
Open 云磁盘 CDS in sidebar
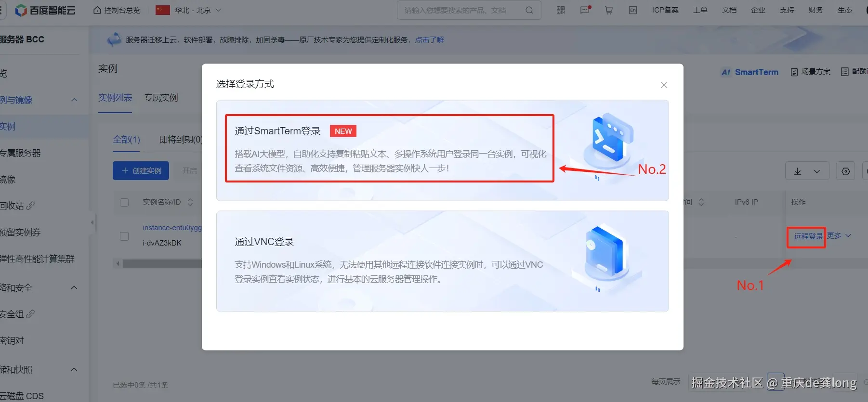pyautogui.click(x=22, y=396)
